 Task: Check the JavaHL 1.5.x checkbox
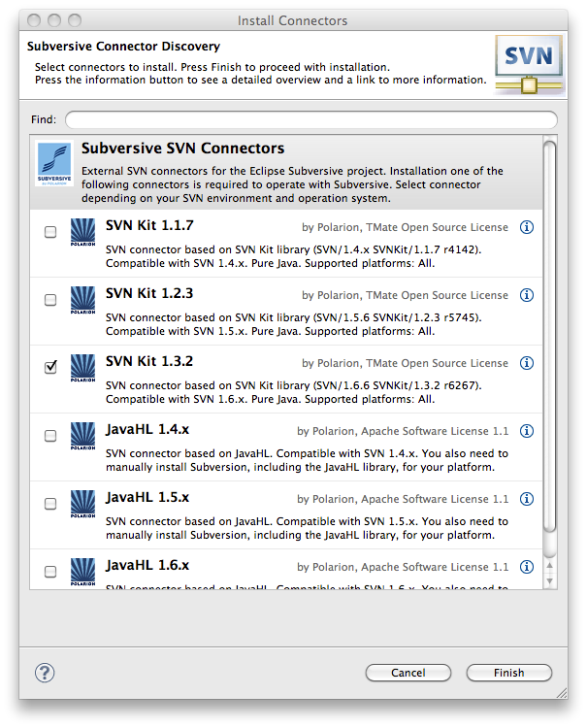tap(50, 503)
